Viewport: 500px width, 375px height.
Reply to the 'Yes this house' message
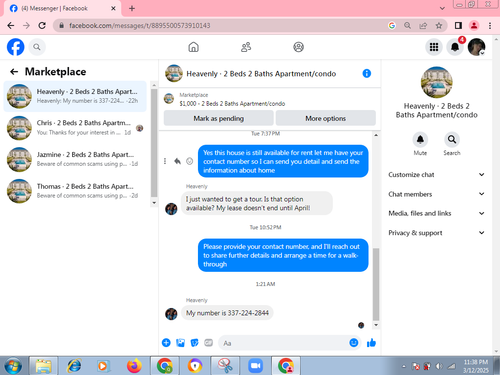pos(177,161)
